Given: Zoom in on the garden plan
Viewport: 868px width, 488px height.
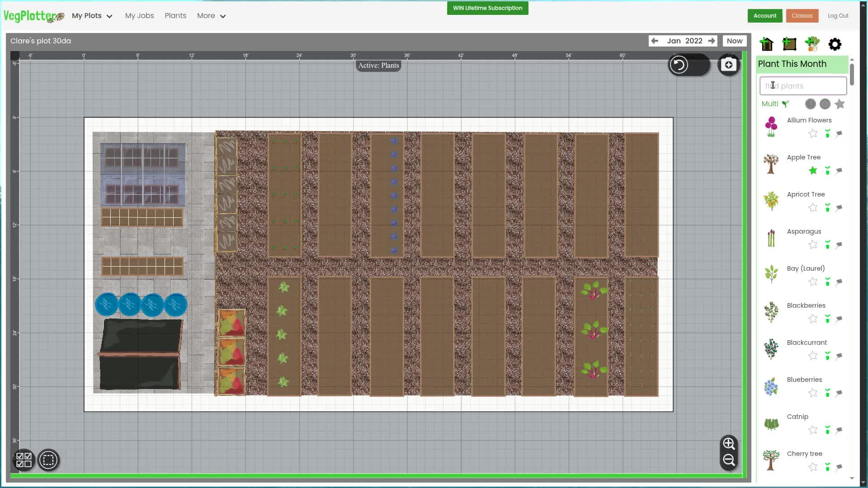Looking at the screenshot, I should [x=728, y=444].
